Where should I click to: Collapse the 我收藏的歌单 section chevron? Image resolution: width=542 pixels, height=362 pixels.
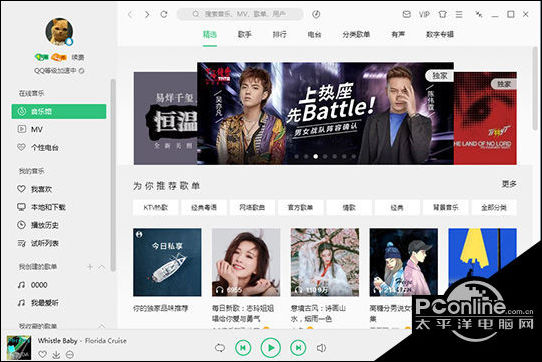[x=101, y=326]
